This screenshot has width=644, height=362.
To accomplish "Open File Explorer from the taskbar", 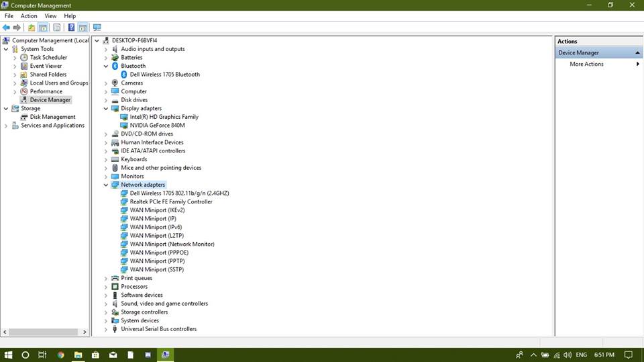I will coord(78,355).
